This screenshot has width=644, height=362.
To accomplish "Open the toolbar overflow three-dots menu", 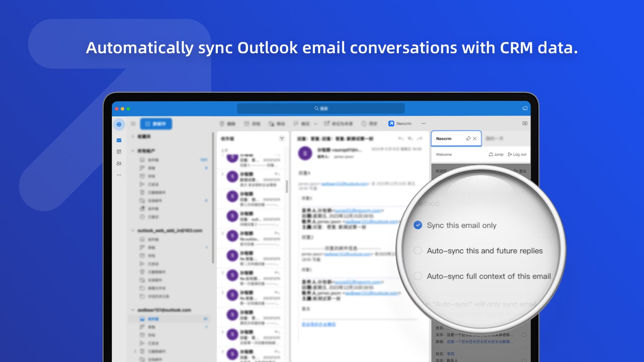I will (423, 123).
